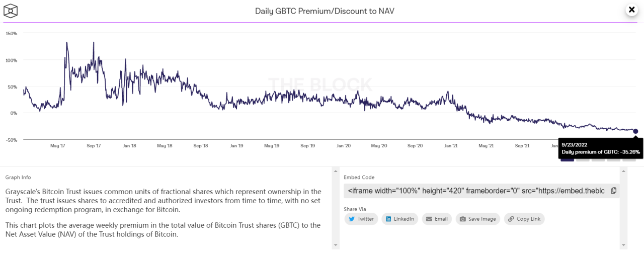This screenshot has height=261, width=644.
Task: Click the 'Share Via' label
Action: (x=355, y=209)
